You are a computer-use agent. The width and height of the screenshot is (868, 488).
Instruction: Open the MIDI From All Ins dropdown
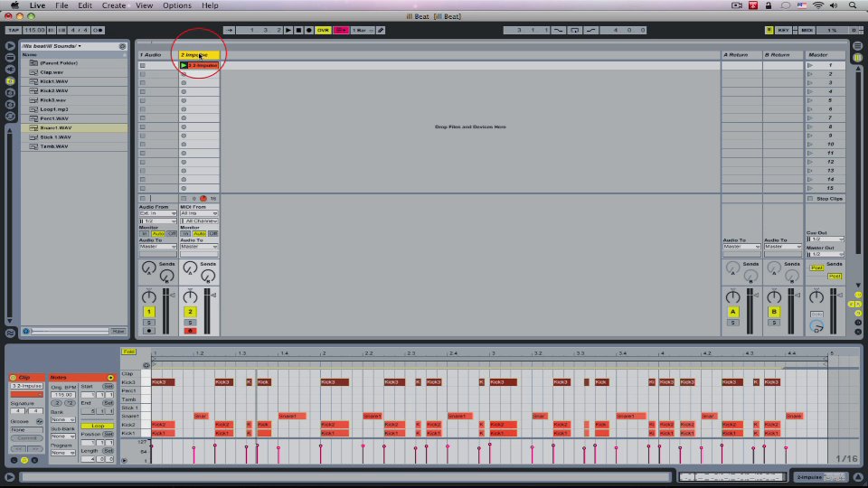[199, 213]
